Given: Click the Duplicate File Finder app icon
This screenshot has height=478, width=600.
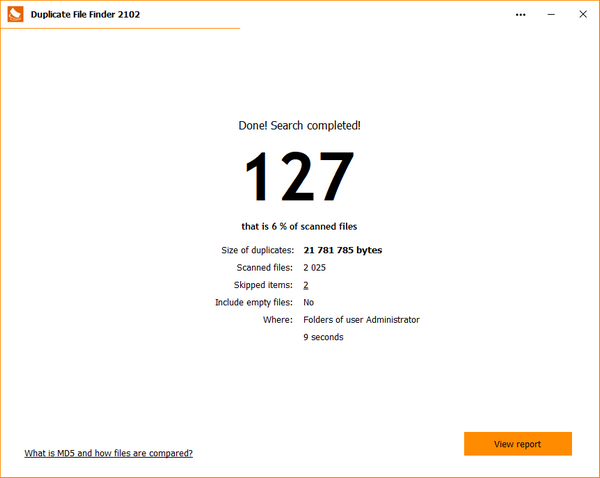Looking at the screenshot, I should [15, 14].
